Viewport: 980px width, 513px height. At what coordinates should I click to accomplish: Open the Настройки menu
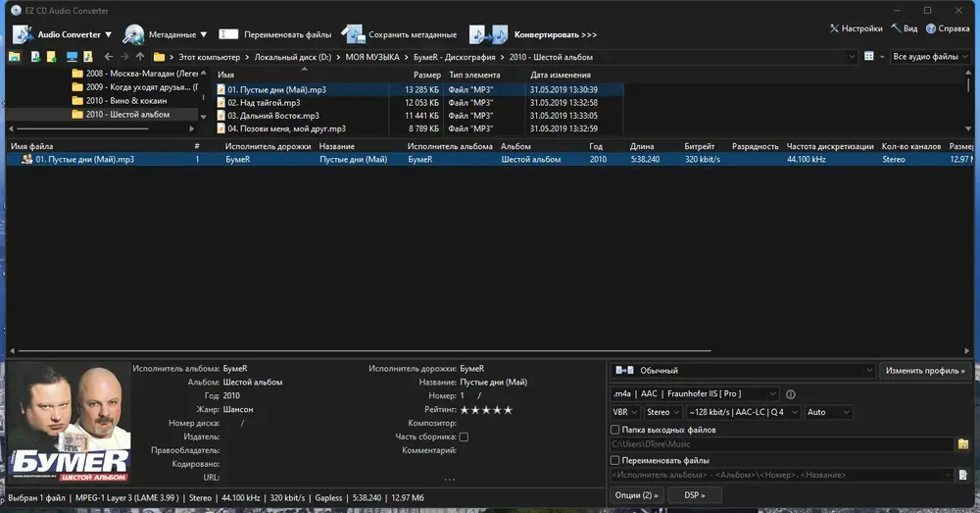point(857,28)
